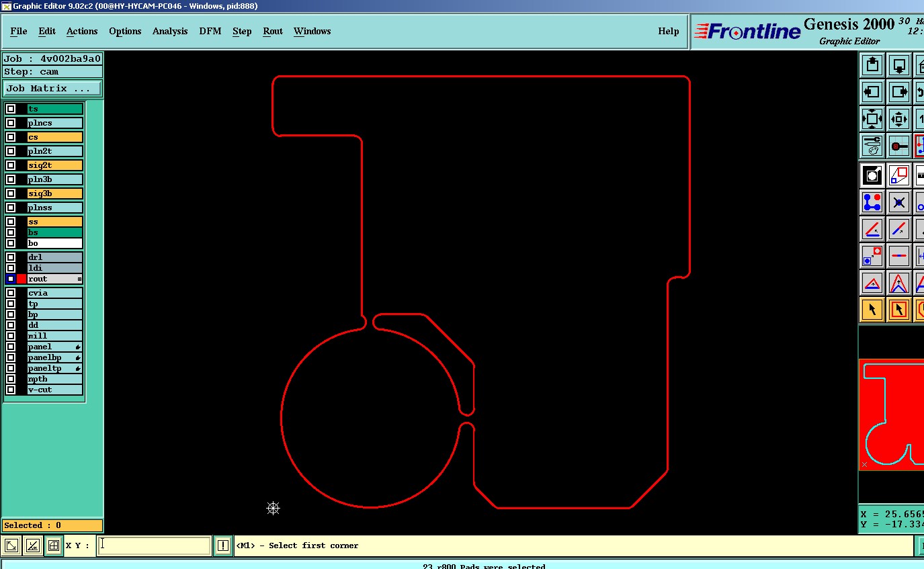The width and height of the screenshot is (924, 569).
Task: Open the Step menu
Action: click(x=242, y=31)
